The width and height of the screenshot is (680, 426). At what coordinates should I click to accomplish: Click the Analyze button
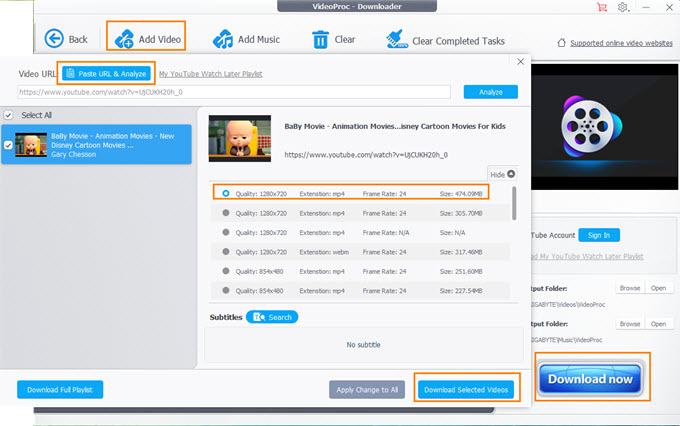coord(490,92)
